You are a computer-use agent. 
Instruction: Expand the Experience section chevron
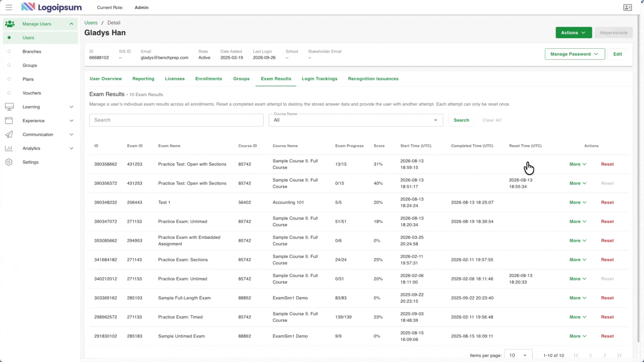(x=71, y=121)
